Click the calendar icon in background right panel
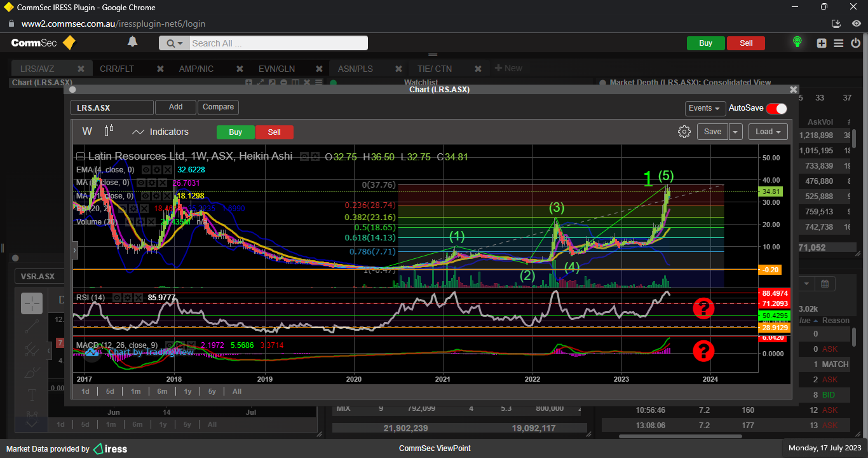This screenshot has height=458, width=868. [x=824, y=284]
